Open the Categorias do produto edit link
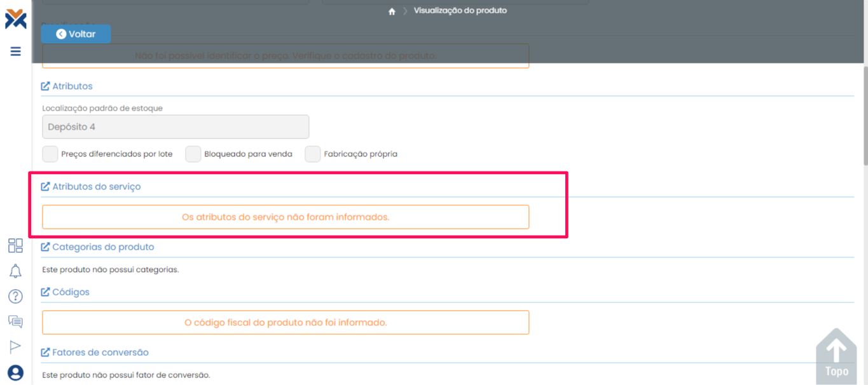868x385 pixels. point(97,247)
